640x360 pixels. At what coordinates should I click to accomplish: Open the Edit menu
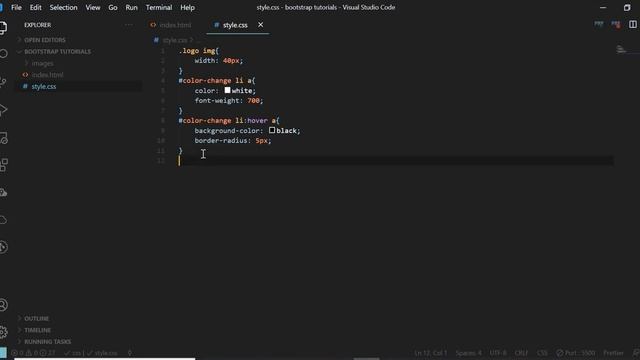(36, 7)
